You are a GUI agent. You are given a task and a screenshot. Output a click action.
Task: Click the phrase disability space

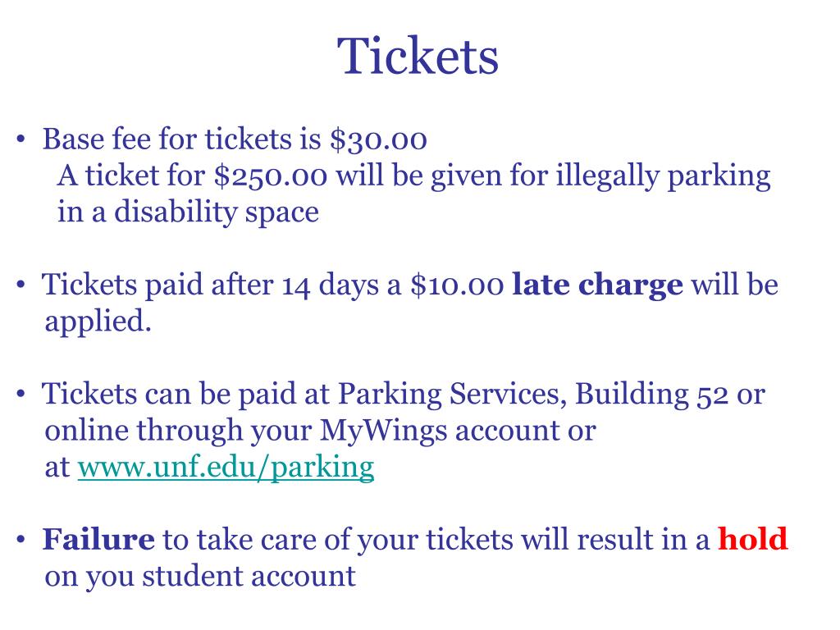point(217,212)
